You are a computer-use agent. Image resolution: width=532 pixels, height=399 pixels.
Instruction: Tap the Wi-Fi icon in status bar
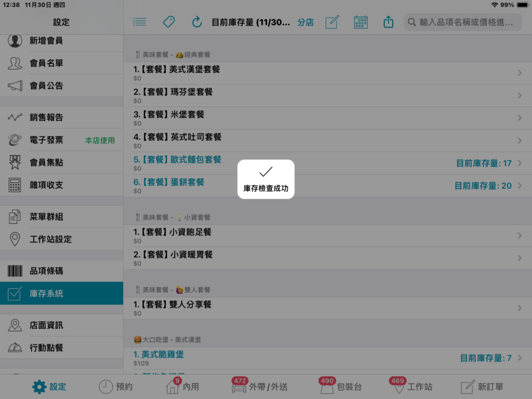(495, 5)
